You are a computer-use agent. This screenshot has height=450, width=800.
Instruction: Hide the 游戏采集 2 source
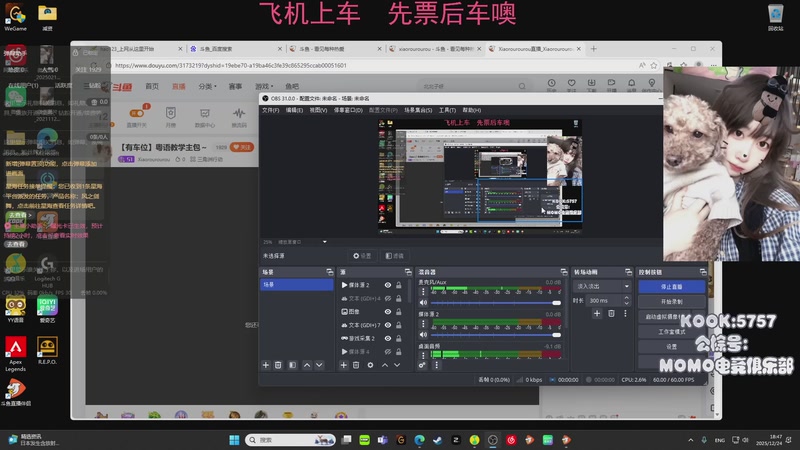coord(388,338)
